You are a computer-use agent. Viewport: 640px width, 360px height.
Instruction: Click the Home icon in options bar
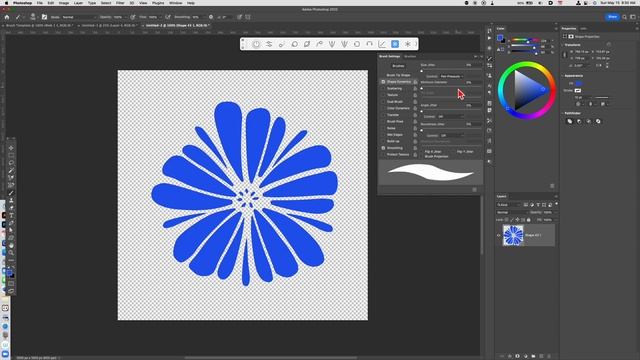7,17
